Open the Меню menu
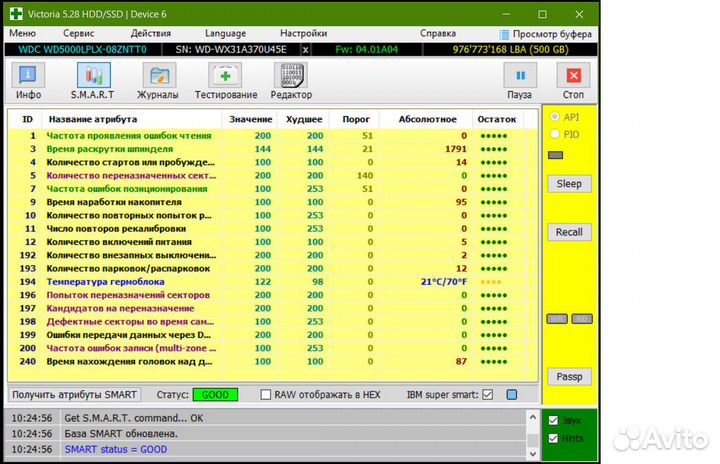 (22, 34)
